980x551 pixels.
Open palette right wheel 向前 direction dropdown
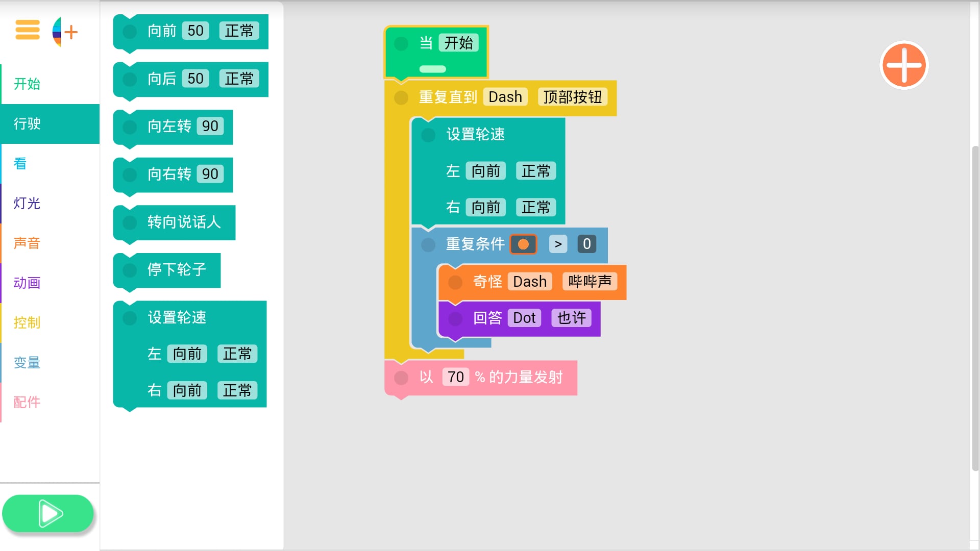187,390
